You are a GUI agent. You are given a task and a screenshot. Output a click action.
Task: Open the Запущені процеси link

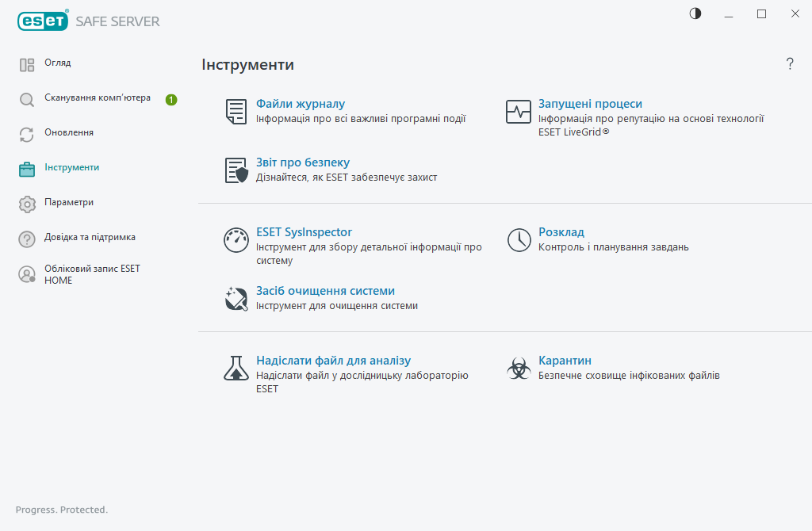pos(590,104)
